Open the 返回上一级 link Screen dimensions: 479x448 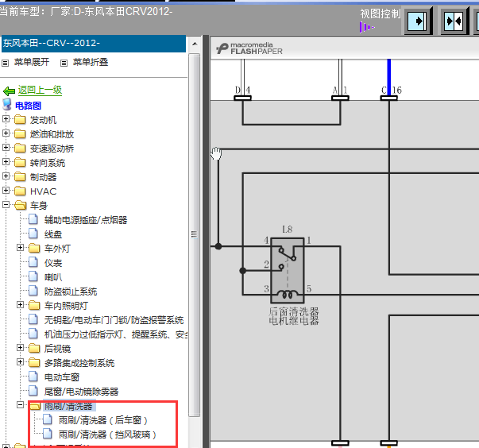[x=40, y=90]
